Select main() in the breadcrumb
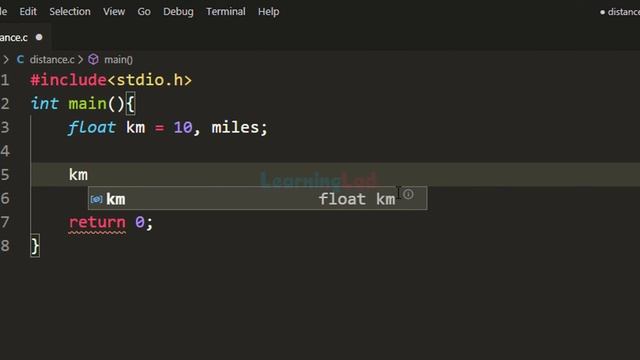Viewport: 640px width, 360px height. (118, 60)
